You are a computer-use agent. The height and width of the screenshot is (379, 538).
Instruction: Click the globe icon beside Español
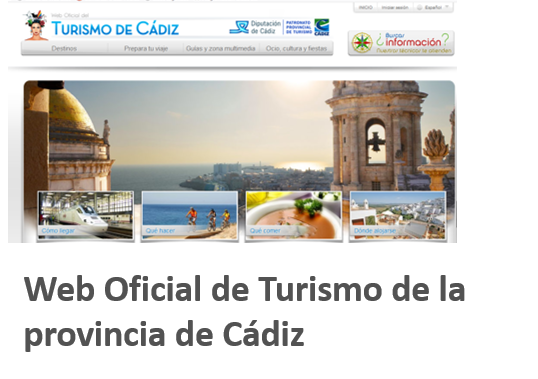coord(419,8)
